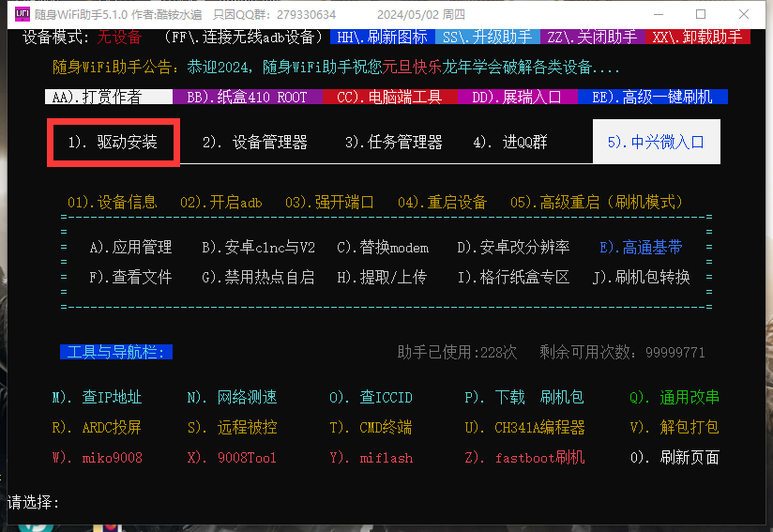
Task: Select P).下载刷机包
Action: pyautogui.click(x=524, y=398)
